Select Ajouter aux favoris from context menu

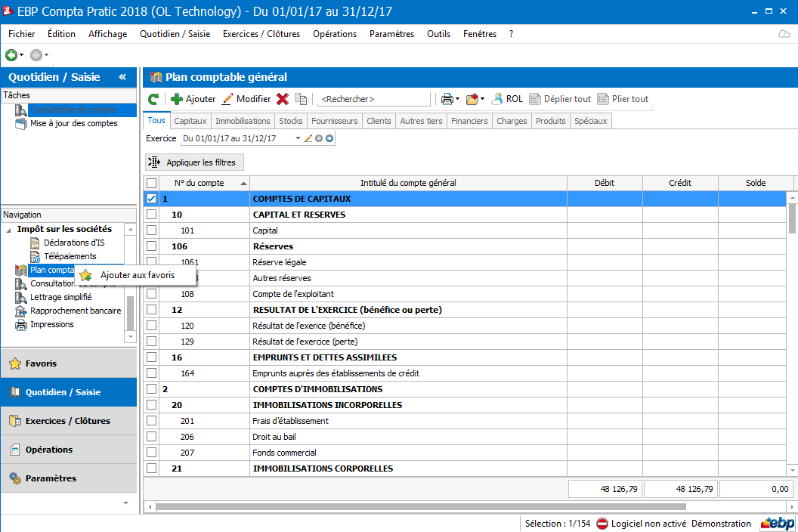(x=137, y=275)
